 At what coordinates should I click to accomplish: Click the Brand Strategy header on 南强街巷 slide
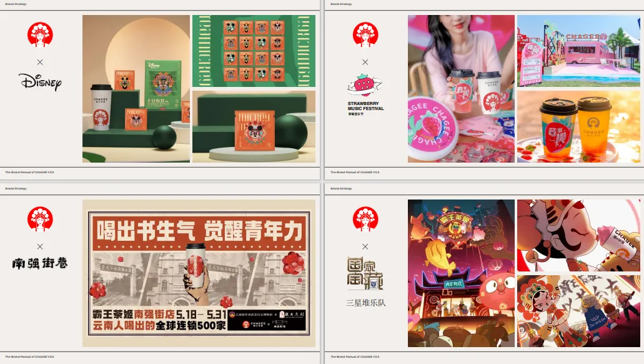point(16,188)
